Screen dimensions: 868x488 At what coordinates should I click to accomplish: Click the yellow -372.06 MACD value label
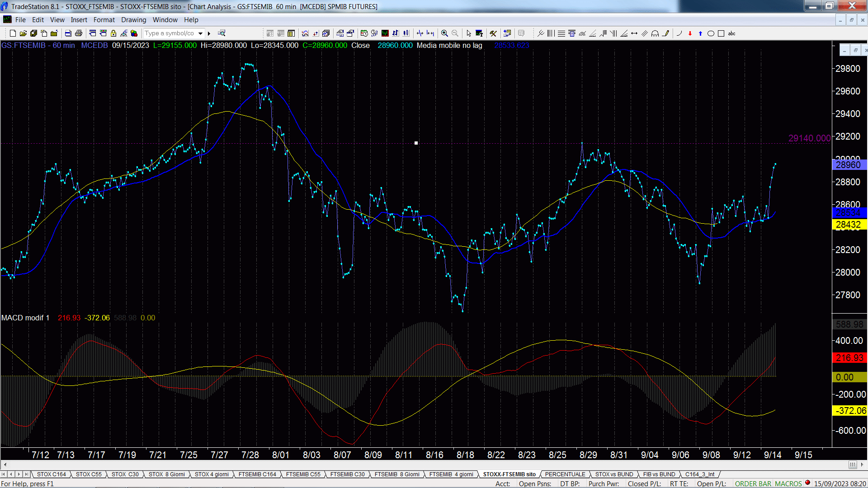(849, 411)
